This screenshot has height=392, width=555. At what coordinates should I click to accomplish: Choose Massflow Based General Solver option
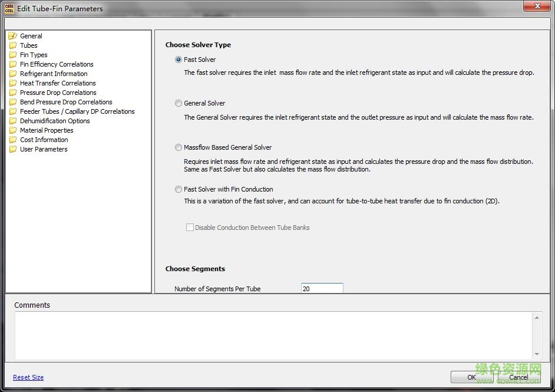pyautogui.click(x=179, y=147)
